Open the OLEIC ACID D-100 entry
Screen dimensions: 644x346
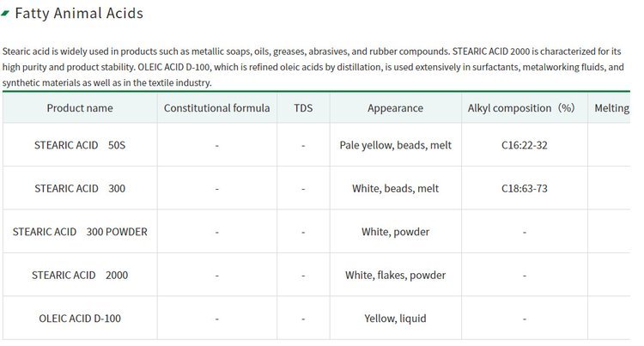pyautogui.click(x=80, y=319)
